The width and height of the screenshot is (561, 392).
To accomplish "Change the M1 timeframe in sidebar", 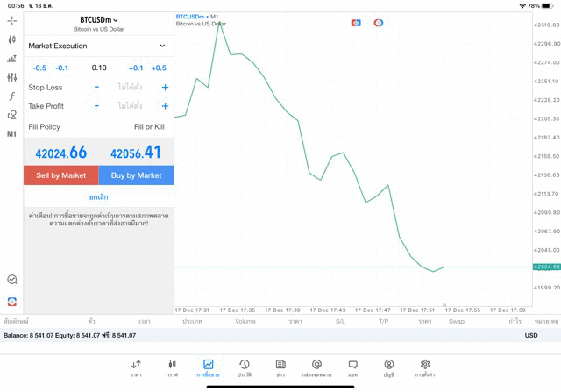I will point(12,134).
